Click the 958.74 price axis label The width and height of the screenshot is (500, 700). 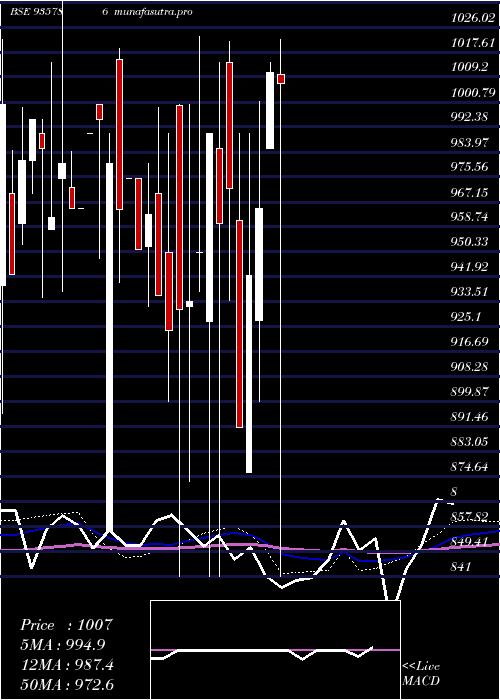(470, 217)
